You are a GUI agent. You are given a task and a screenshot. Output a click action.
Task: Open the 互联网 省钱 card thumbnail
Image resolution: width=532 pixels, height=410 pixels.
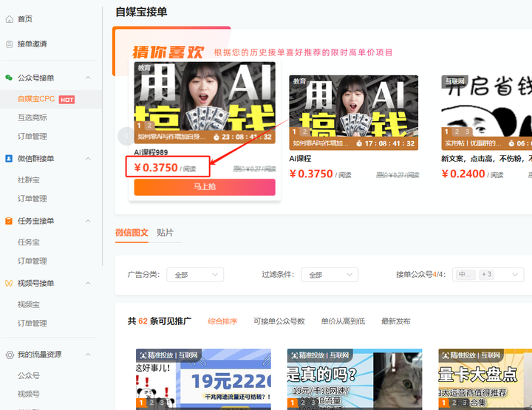pos(486,112)
